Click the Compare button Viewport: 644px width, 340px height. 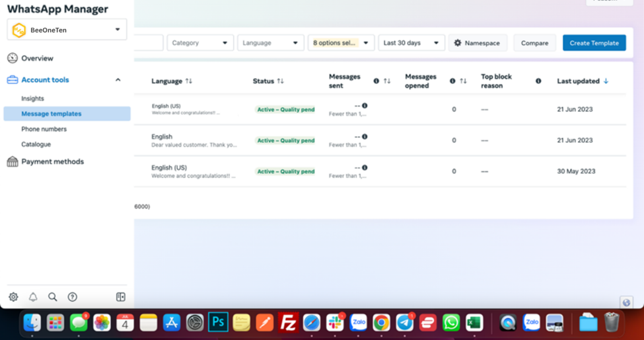534,43
